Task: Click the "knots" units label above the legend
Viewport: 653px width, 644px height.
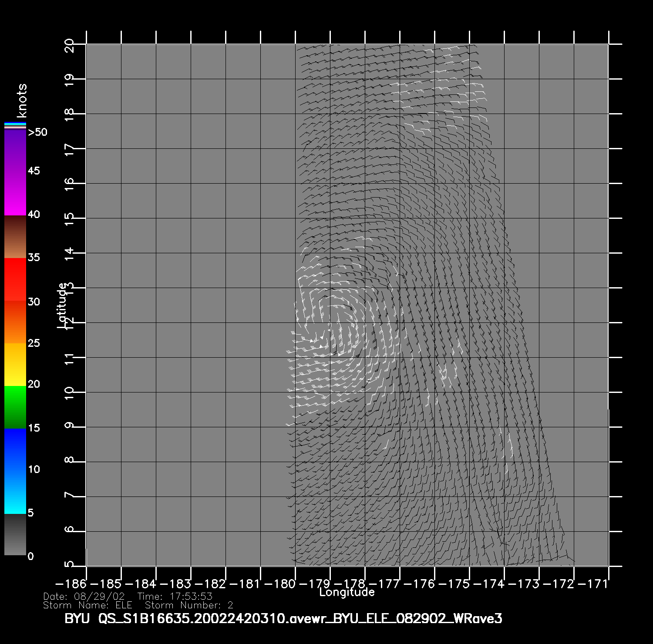Action: tap(22, 101)
